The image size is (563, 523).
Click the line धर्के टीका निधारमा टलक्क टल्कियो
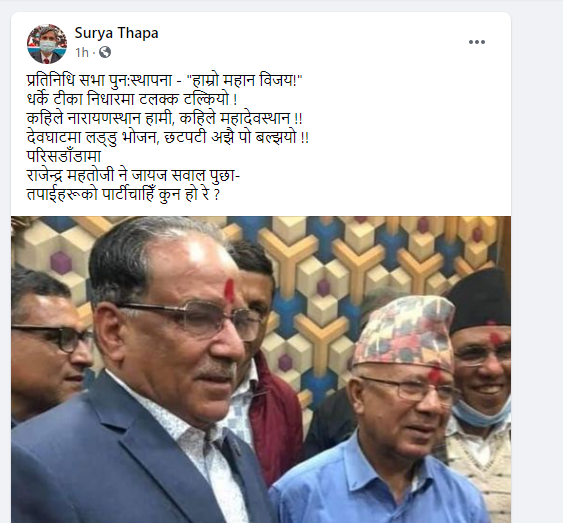tap(132, 99)
